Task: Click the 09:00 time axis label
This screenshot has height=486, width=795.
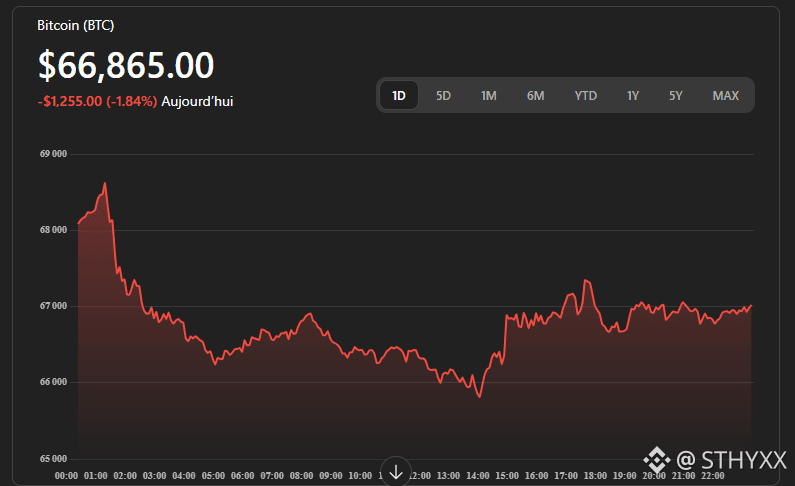Action: pyautogui.click(x=331, y=476)
